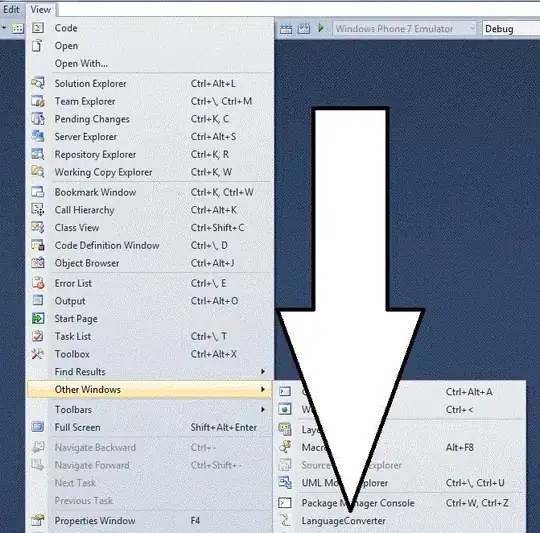Screen dimensions: 540x533
Task: Click the Solution Explorer icon
Action: (x=38, y=83)
